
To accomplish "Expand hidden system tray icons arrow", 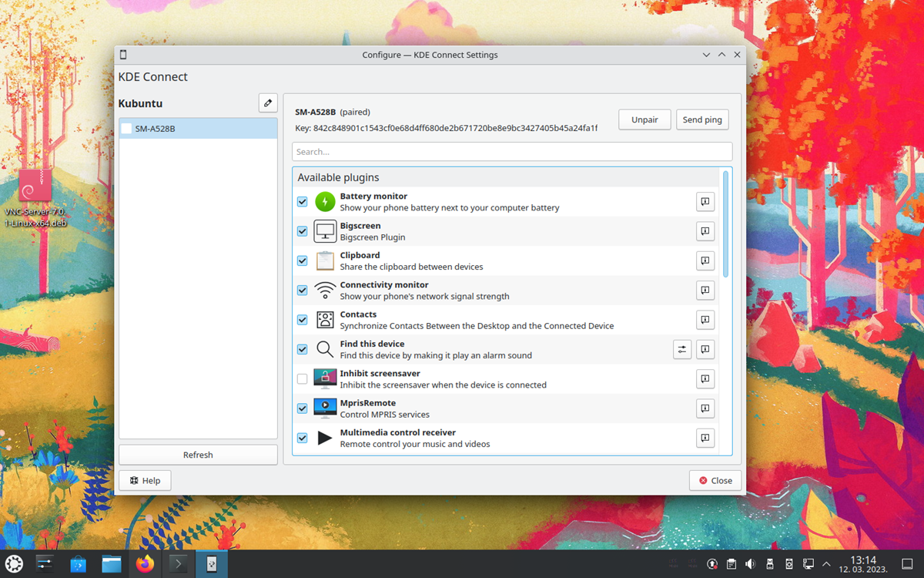I will tap(827, 565).
